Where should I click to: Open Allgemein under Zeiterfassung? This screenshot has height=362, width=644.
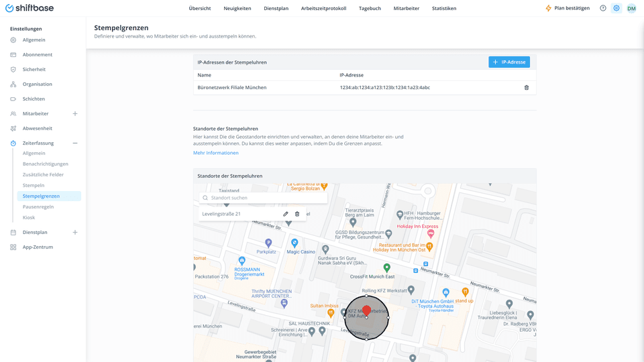(34, 153)
